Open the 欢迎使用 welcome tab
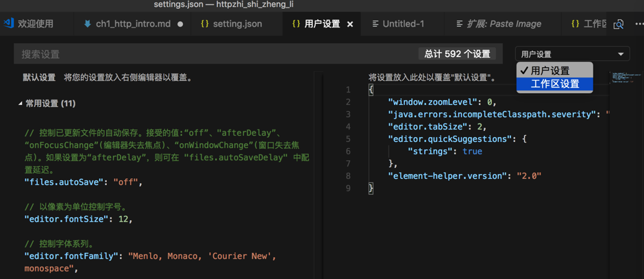Image resolution: width=644 pixels, height=279 pixels. [x=36, y=23]
